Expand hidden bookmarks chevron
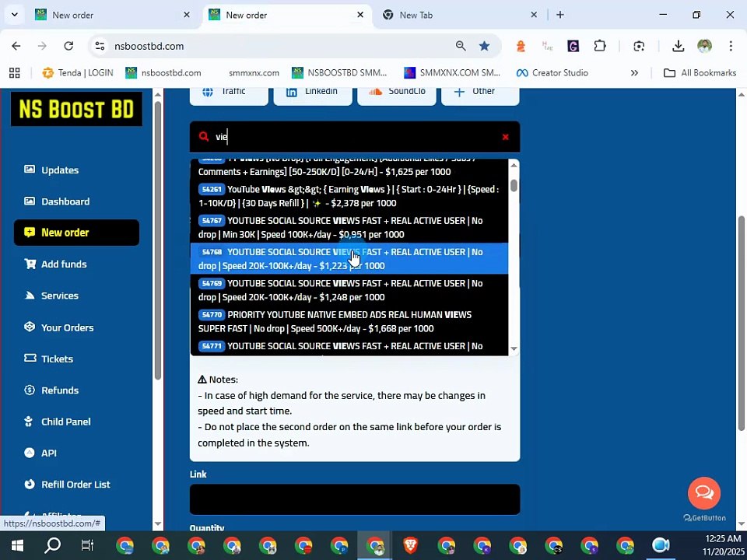The image size is (747, 560). click(634, 73)
